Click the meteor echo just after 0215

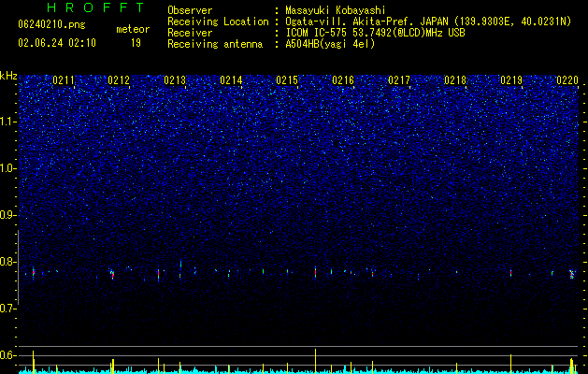(315, 272)
